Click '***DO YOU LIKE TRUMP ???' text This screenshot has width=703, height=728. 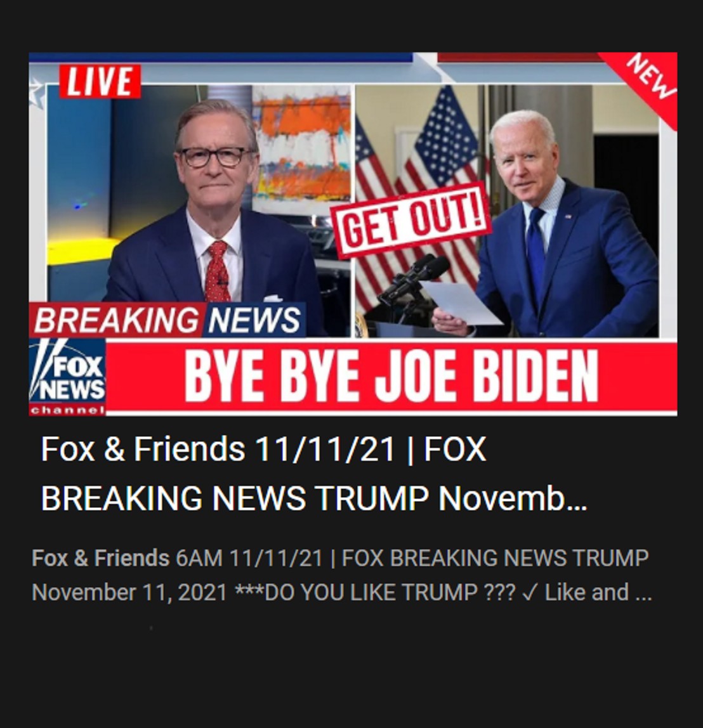click(x=376, y=592)
